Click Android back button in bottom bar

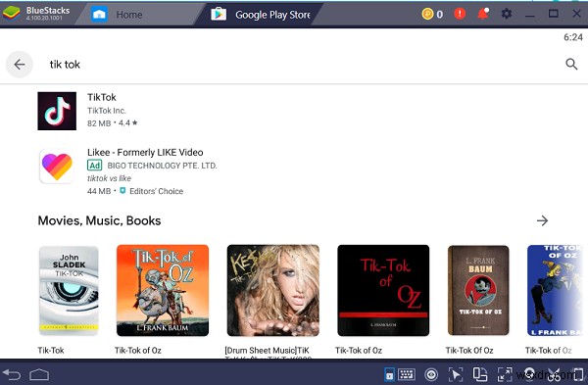pyautogui.click(x=12, y=374)
